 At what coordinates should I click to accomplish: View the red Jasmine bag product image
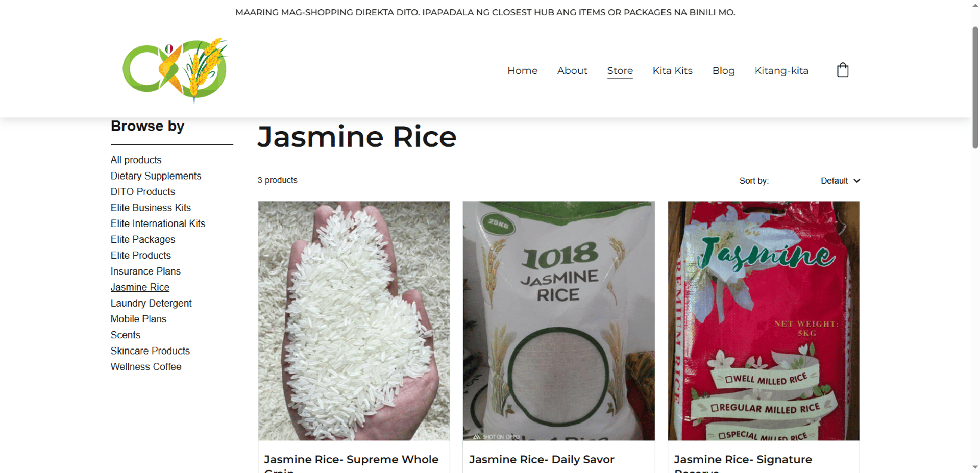coord(764,320)
